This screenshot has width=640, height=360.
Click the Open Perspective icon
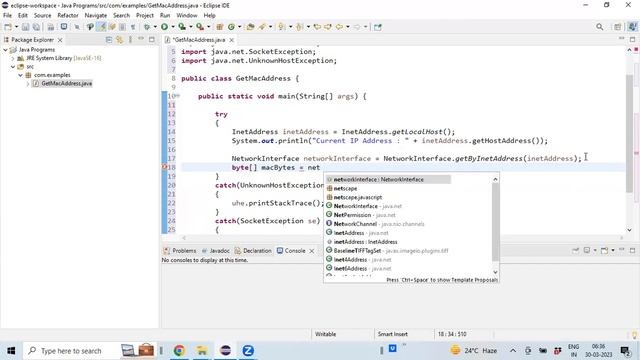[x=618, y=27]
